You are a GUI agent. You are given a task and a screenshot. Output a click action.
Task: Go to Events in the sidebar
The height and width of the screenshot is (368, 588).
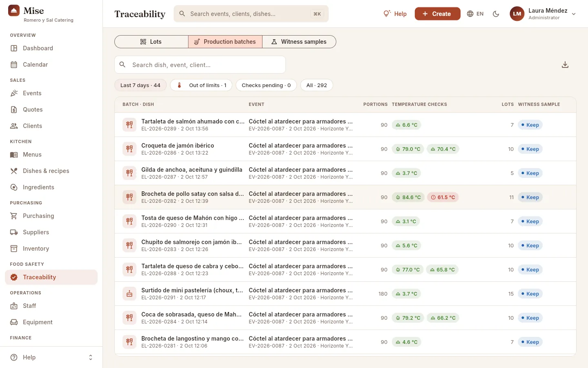(x=51, y=93)
